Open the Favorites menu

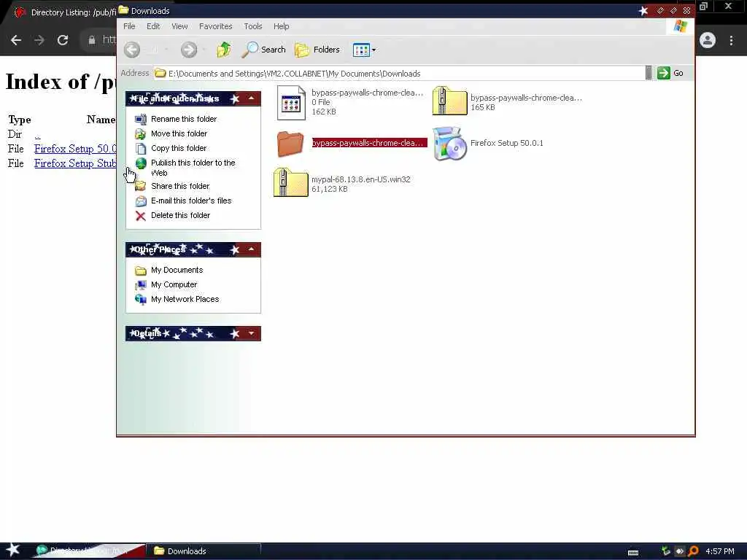[x=215, y=26]
